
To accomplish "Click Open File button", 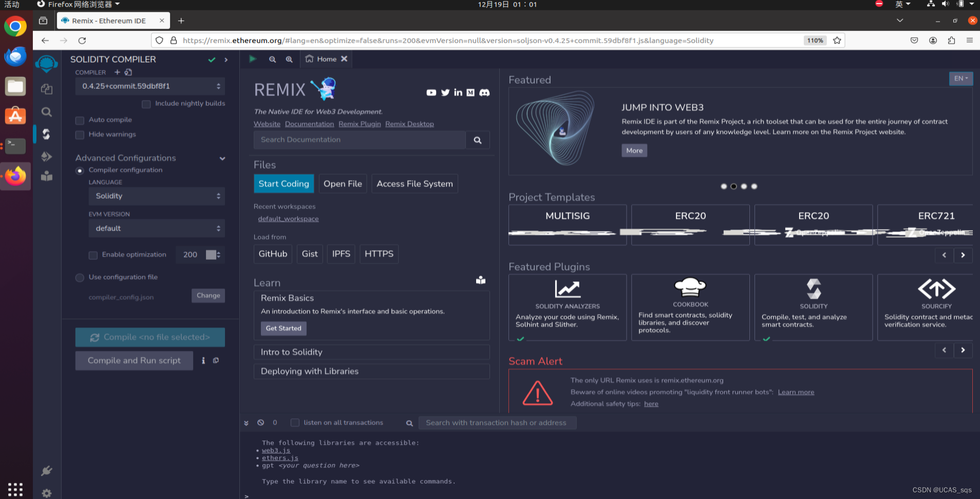I will pos(343,184).
